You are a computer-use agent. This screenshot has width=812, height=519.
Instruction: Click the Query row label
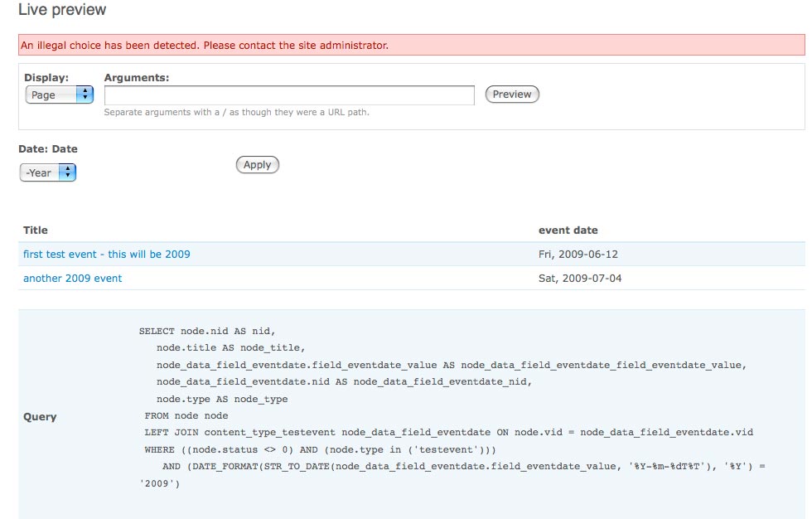tap(40, 417)
